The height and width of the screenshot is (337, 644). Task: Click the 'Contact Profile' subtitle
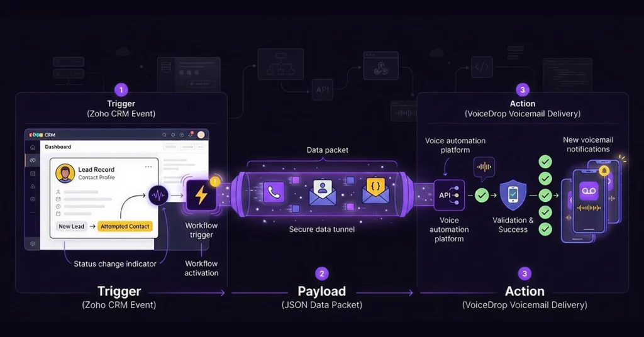point(96,177)
